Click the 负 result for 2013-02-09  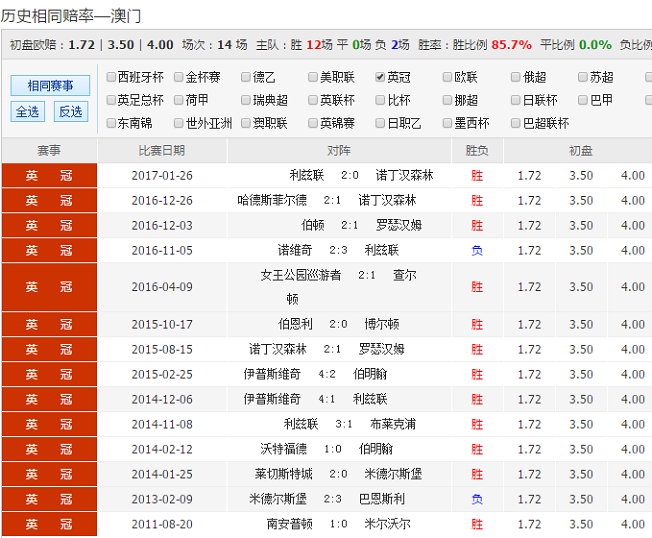477,499
